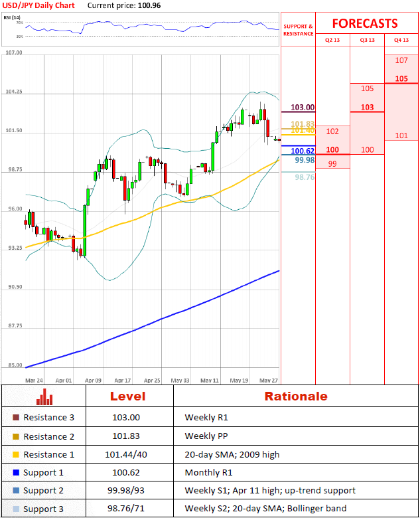This screenshot has height=518, width=420.
Task: Click the Q3 forecast value 105
Action: [x=367, y=88]
